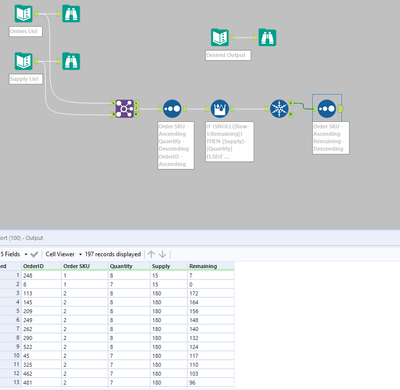The height and width of the screenshot is (390, 400).
Task: Select the Orders List input tool
Action: [24, 14]
